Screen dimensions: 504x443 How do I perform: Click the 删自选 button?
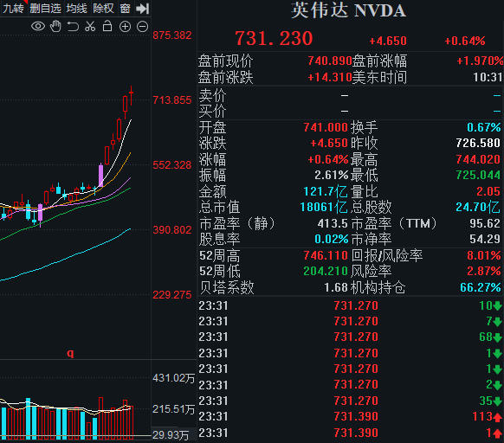tap(45, 9)
